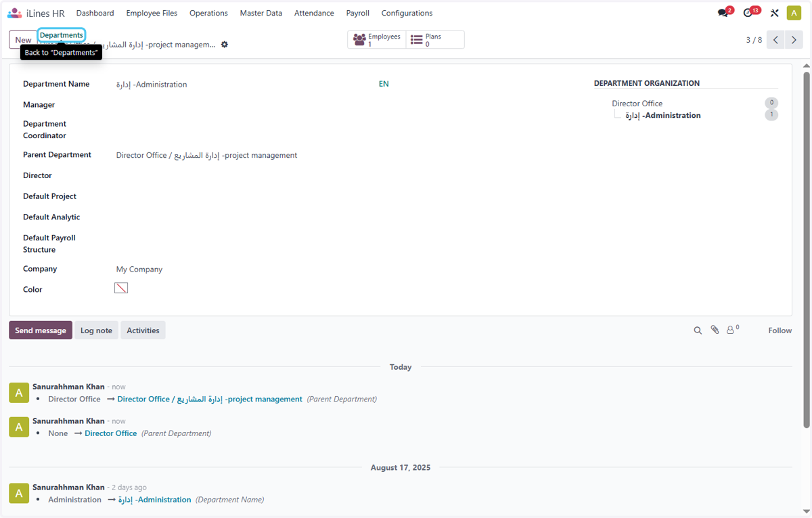Search chatter messages with magnifier icon

click(x=698, y=330)
